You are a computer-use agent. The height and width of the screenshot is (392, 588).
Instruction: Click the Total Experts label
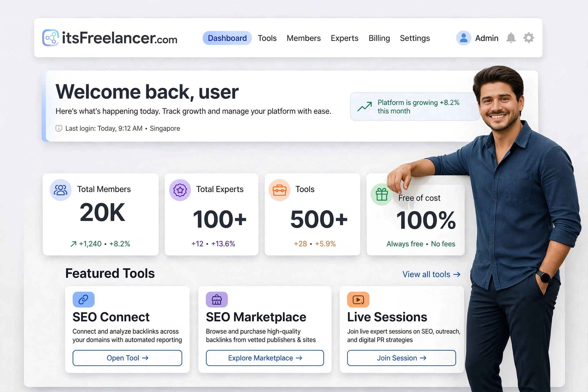point(220,189)
